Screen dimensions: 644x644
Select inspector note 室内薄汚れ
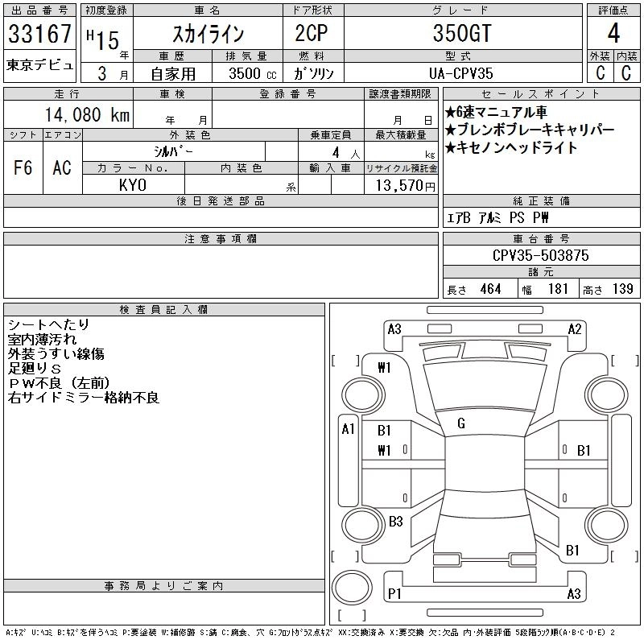point(42,339)
